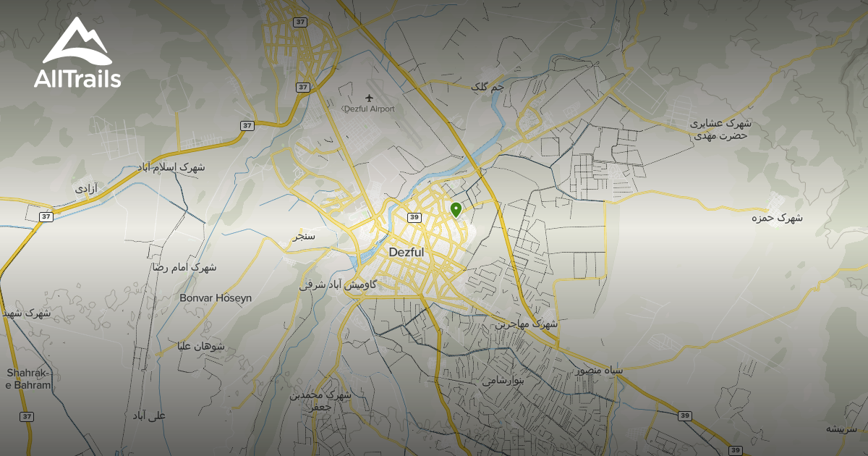Click the Route 39 shield near Dezful center
This screenshot has height=456, width=868.
(414, 216)
